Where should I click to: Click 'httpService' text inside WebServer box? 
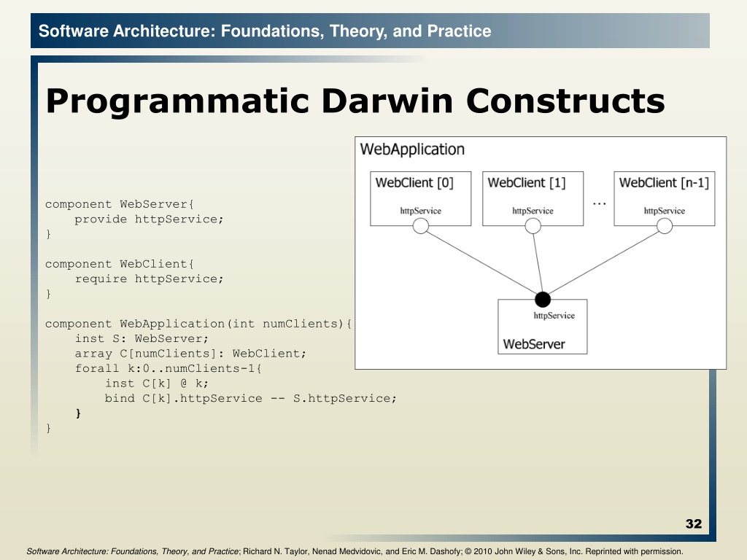[554, 315]
